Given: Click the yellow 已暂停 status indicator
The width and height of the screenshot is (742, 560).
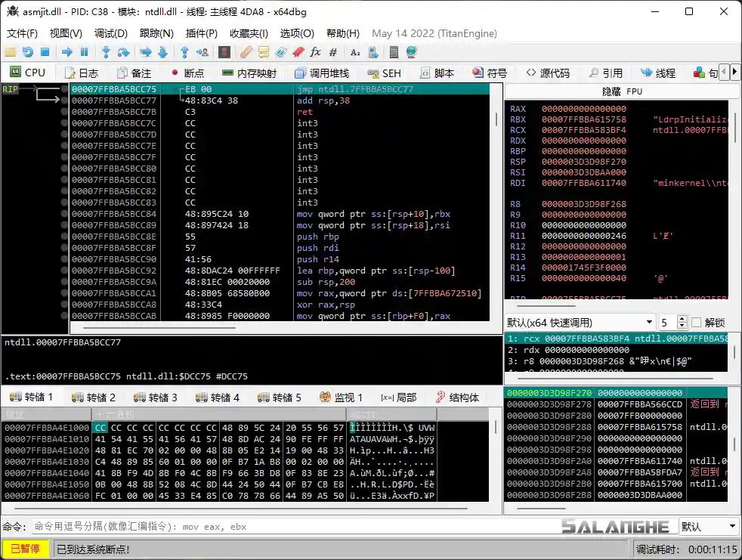Looking at the screenshot, I should point(24,548).
